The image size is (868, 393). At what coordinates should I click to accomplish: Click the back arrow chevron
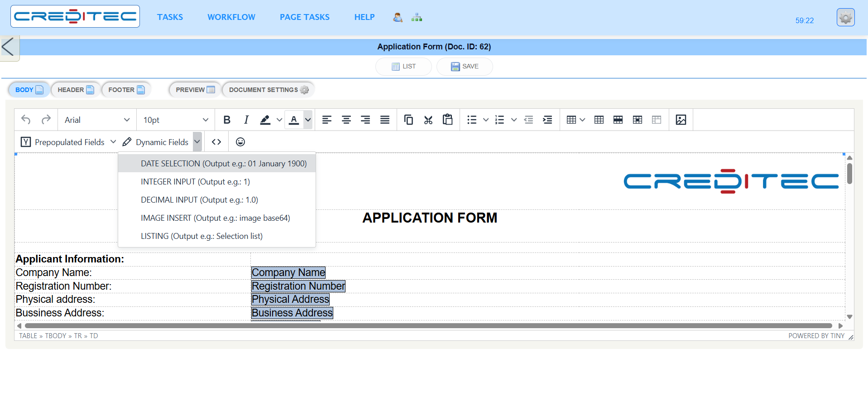click(8, 47)
